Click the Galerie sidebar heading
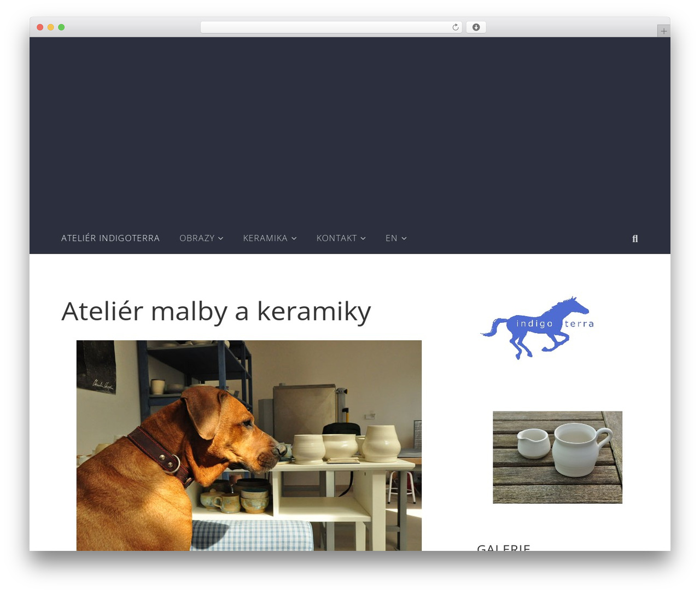The width and height of the screenshot is (700, 593). point(504,547)
